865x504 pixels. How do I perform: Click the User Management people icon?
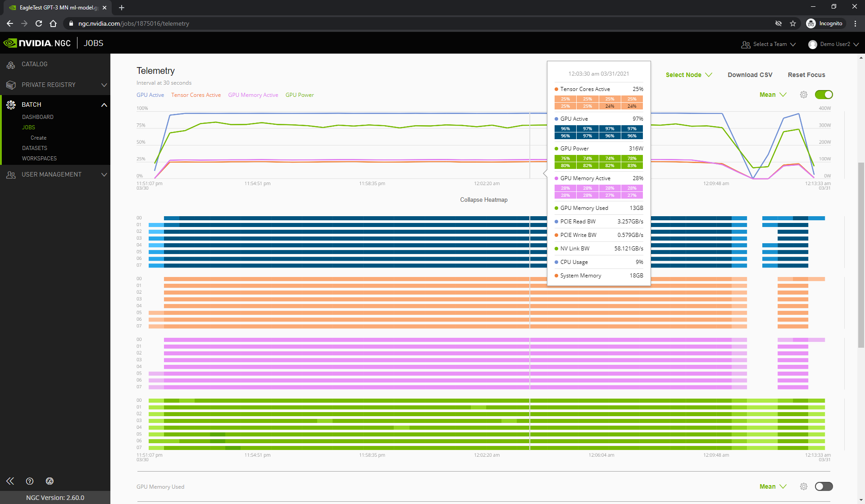tap(11, 175)
